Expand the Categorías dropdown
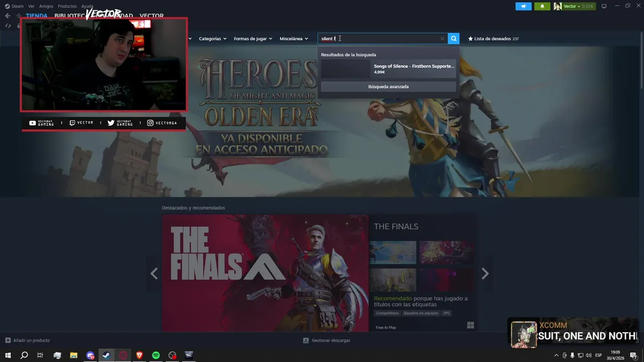The height and width of the screenshot is (362, 644). click(213, 39)
